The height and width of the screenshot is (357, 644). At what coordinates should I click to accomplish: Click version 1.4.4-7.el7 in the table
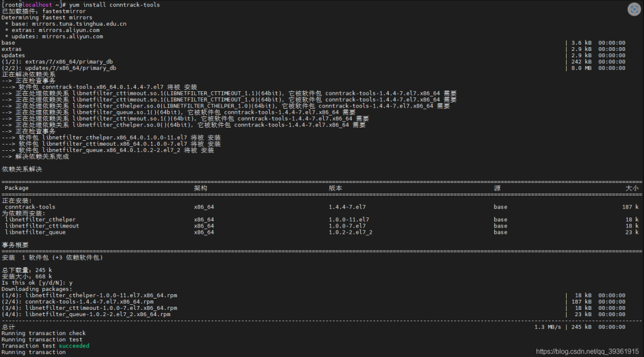click(x=348, y=207)
